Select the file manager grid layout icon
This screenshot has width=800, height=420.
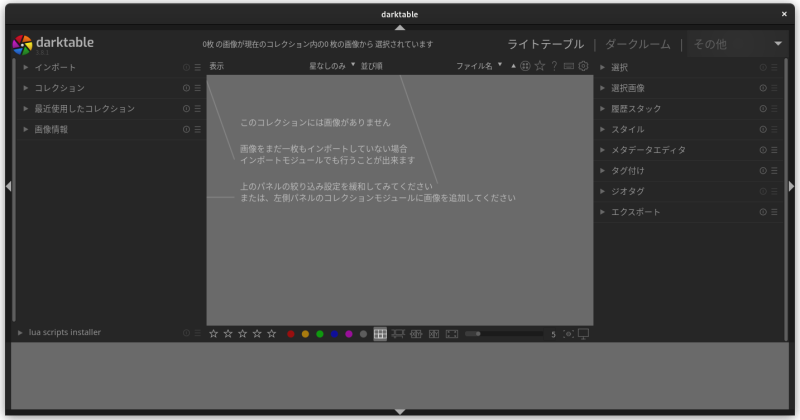tap(380, 334)
